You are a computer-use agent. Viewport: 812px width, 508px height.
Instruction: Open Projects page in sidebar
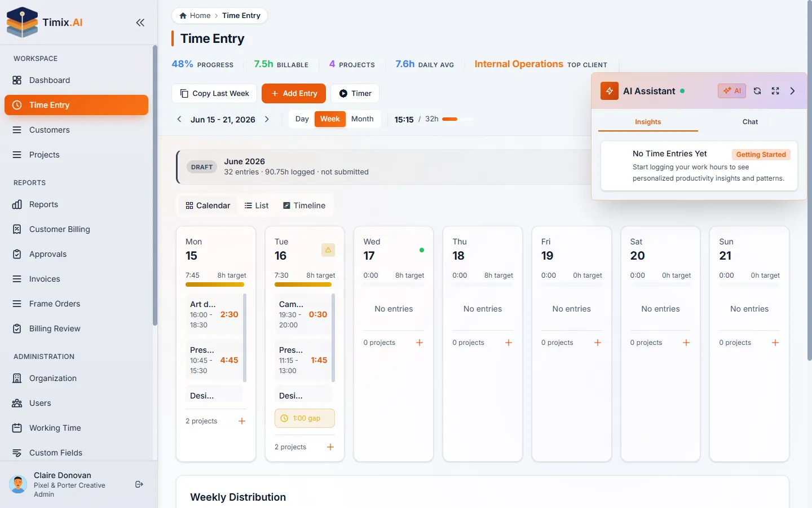76,155
